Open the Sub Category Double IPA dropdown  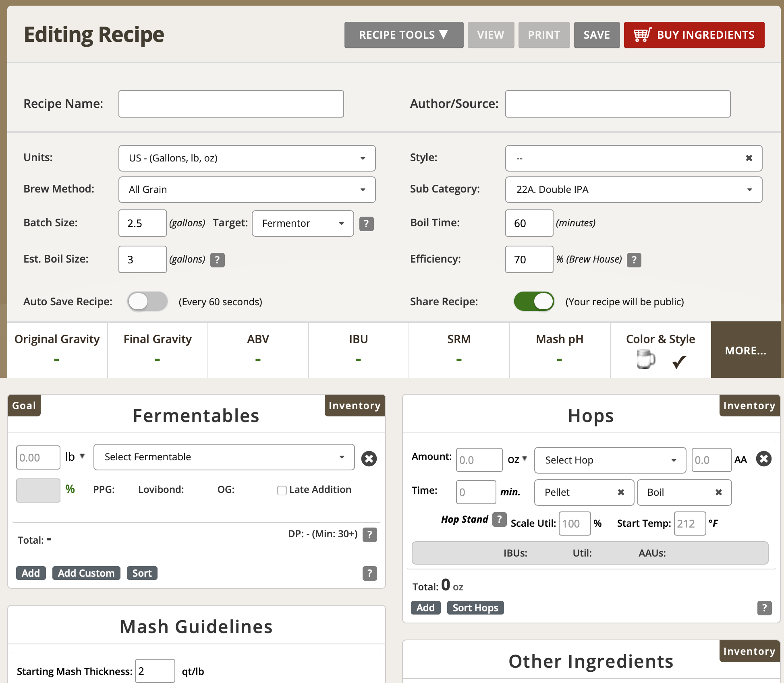[x=633, y=190]
